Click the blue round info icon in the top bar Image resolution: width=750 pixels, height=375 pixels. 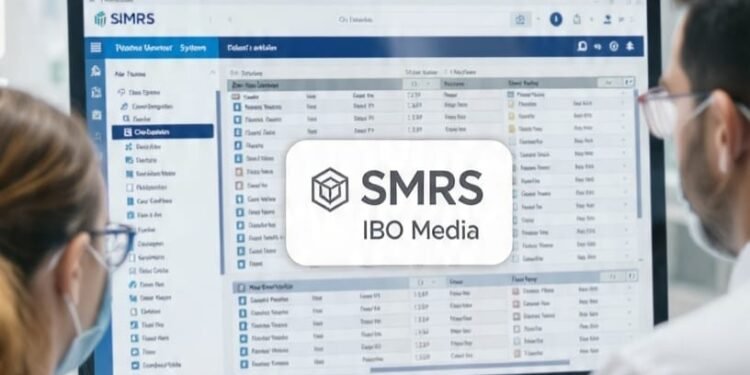click(556, 19)
